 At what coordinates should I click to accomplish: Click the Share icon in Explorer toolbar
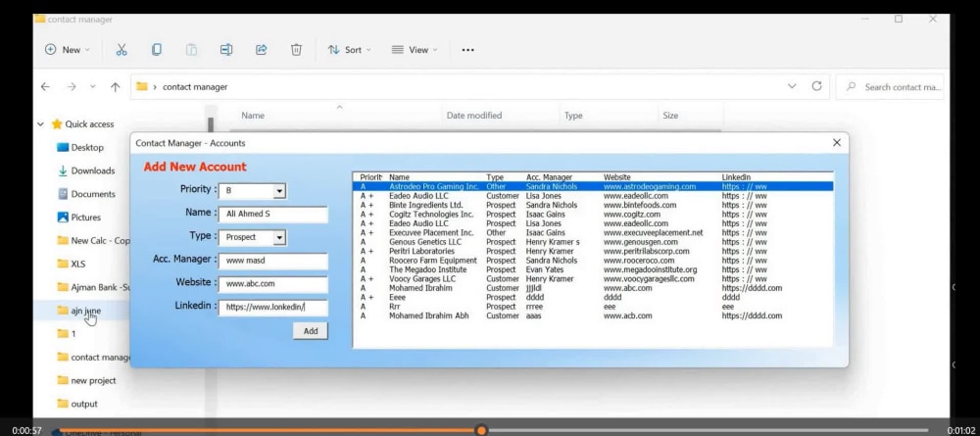pos(262,50)
